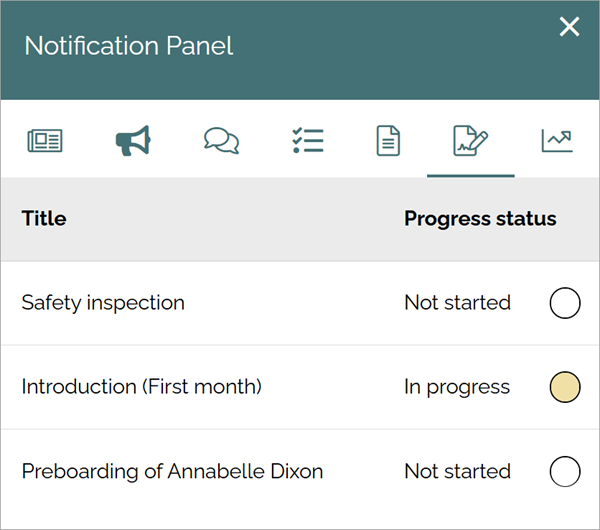Select the megaphone announcements icon

[x=133, y=141]
